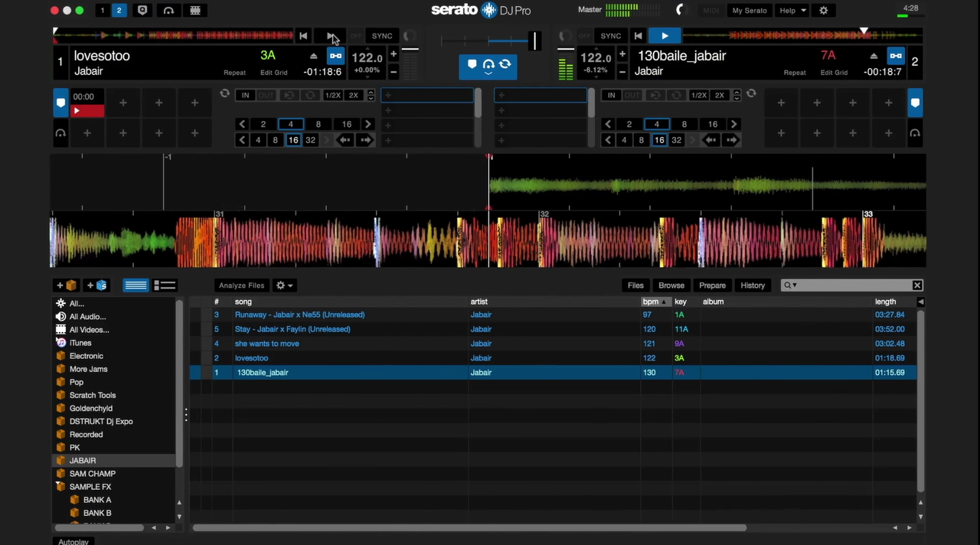The image size is (980, 545).
Task: Decrease deck 2 tempo with minus button
Action: pos(622,72)
